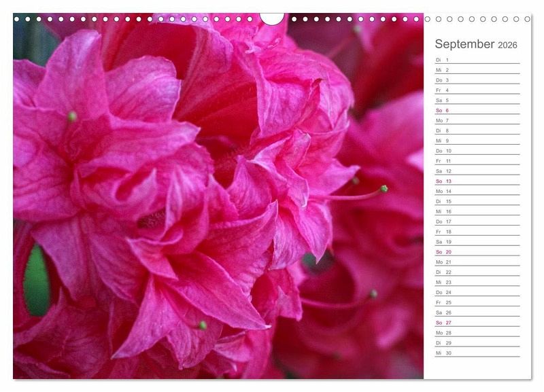
Task: Select Sunday So 6 row
Action: [x=477, y=110]
